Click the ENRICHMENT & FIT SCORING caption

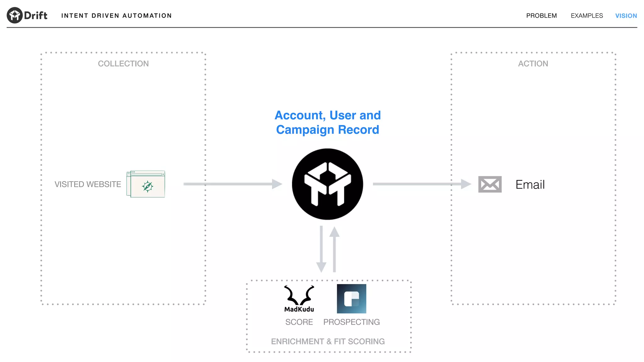click(x=328, y=341)
